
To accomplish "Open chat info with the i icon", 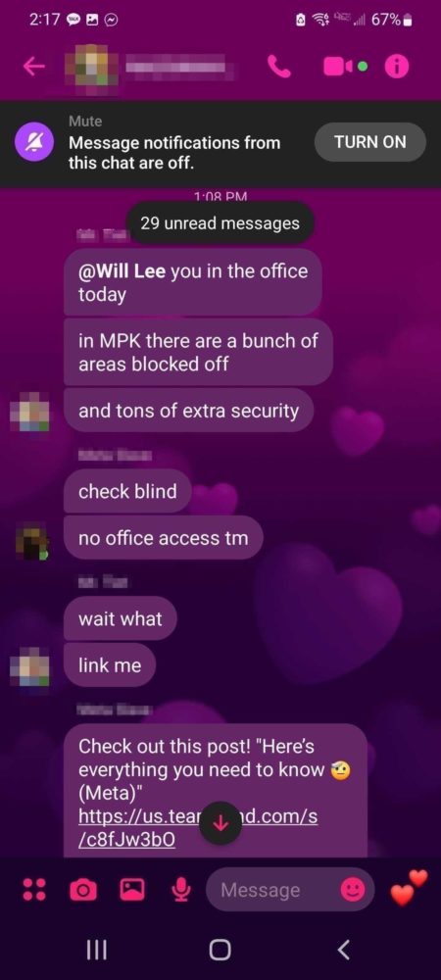I will [x=397, y=67].
